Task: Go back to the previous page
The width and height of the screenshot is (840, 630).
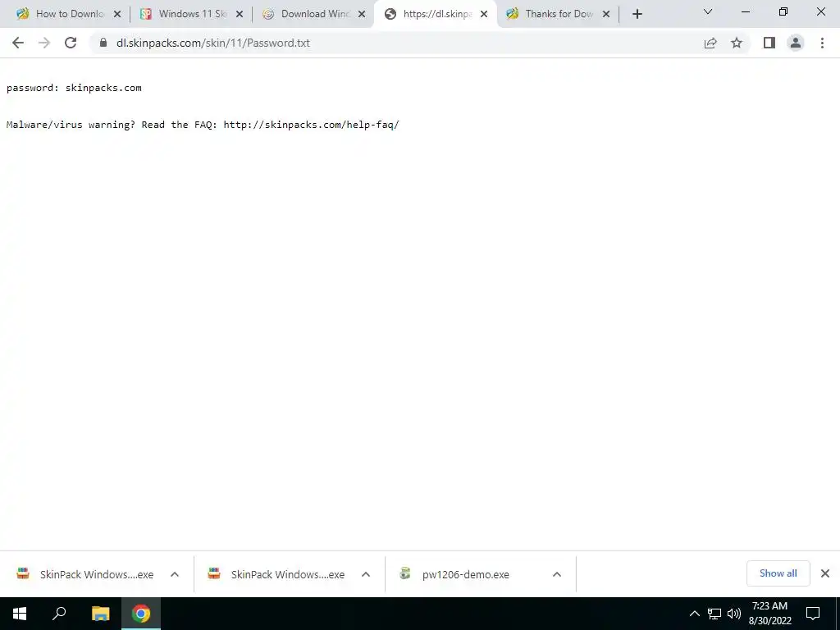Action: (x=18, y=43)
